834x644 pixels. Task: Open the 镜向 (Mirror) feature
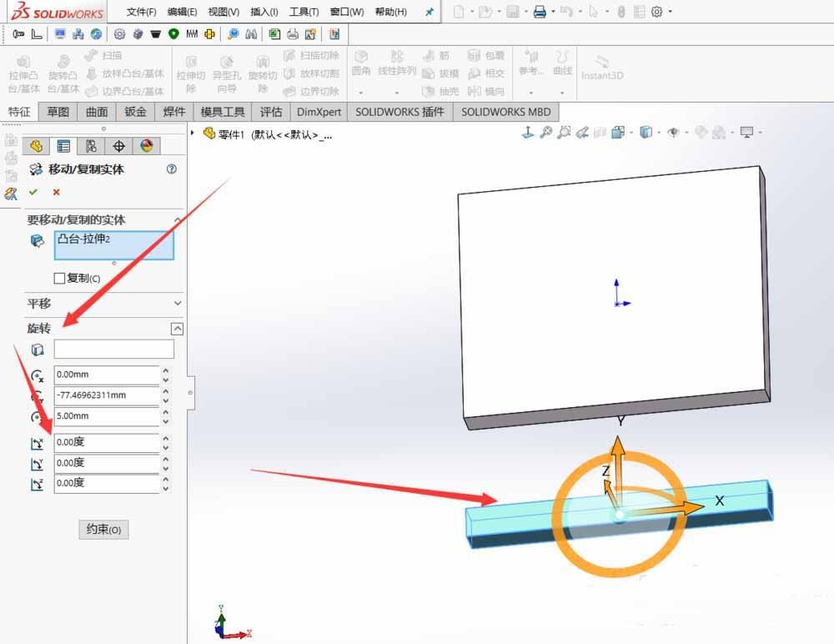pos(488,91)
